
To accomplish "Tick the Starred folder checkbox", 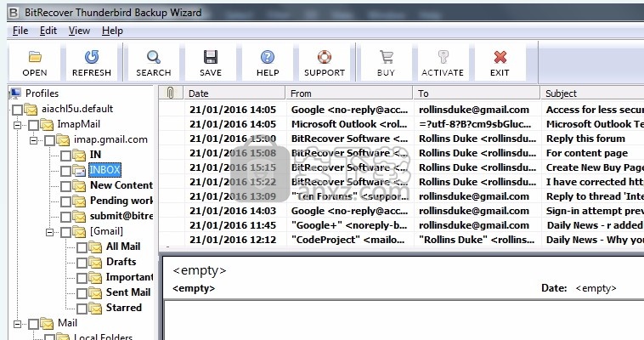I will click(x=82, y=309).
